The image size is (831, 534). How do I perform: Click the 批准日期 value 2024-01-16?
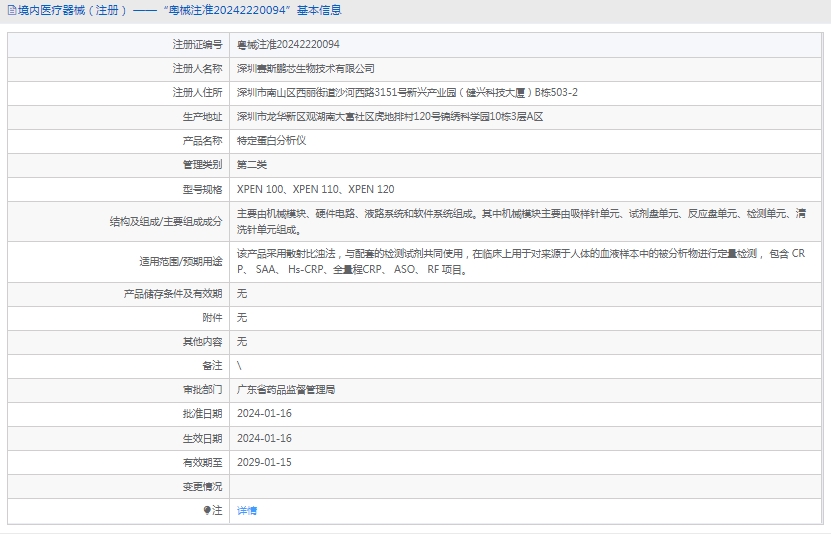click(264, 414)
